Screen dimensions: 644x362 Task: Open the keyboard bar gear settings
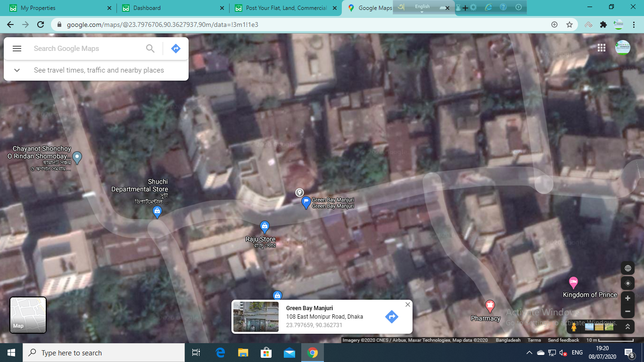click(x=473, y=7)
